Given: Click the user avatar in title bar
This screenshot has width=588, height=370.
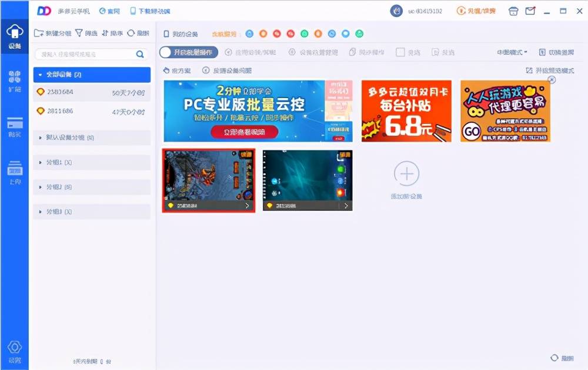Looking at the screenshot, I should (396, 11).
